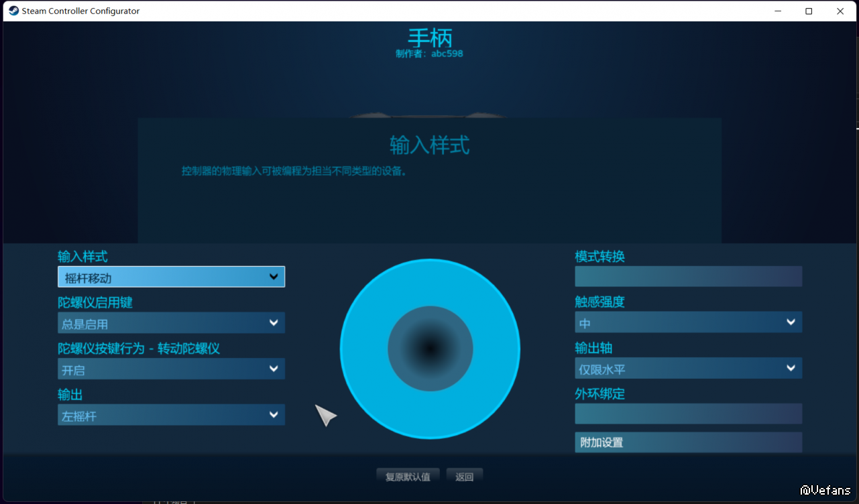Click the blue joystick circle graphic
Screen dimensions: 859x504
[x=430, y=349]
